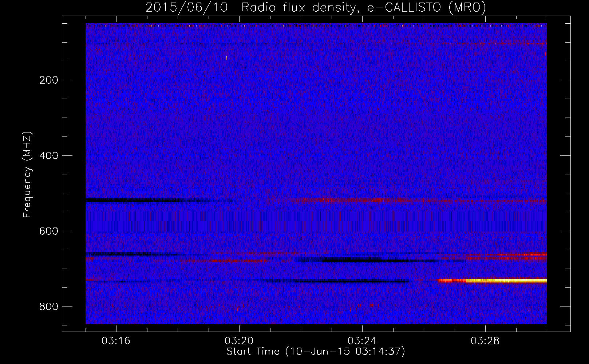Click the 'Frequency (MHZ)' axis label
589x364 pixels.
point(27,175)
